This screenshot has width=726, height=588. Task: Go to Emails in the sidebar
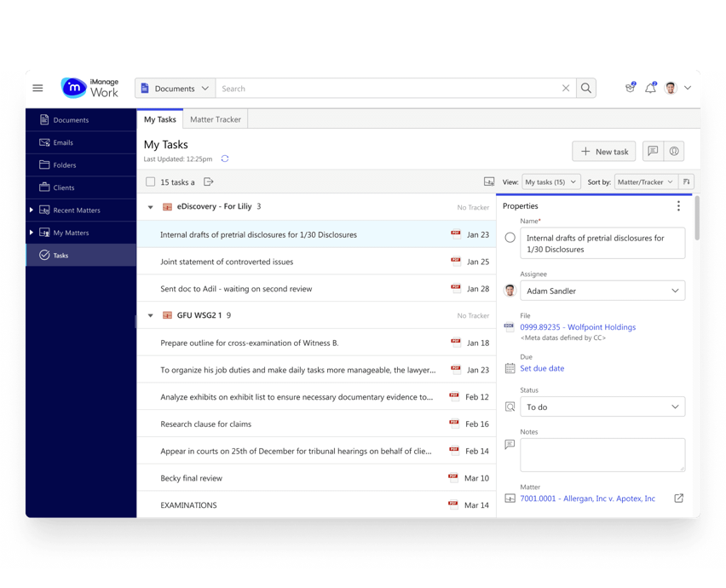pyautogui.click(x=81, y=142)
